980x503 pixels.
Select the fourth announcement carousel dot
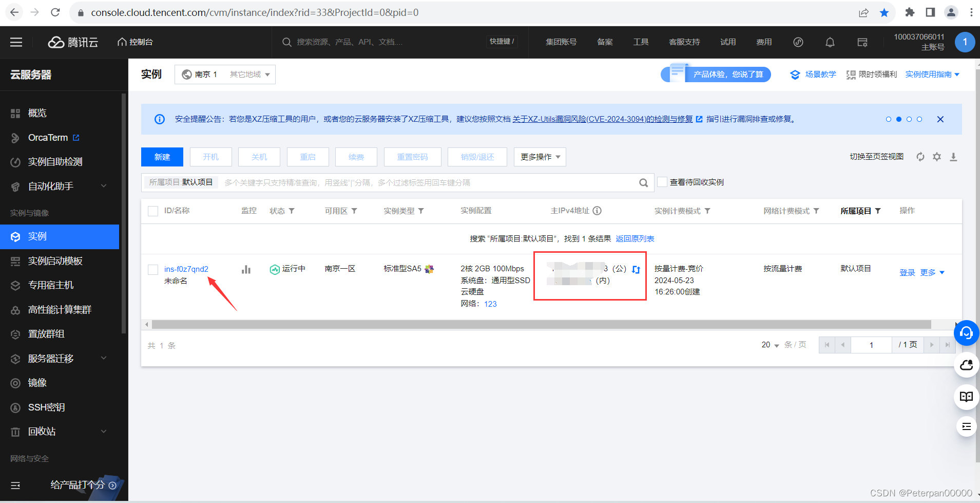coord(919,119)
